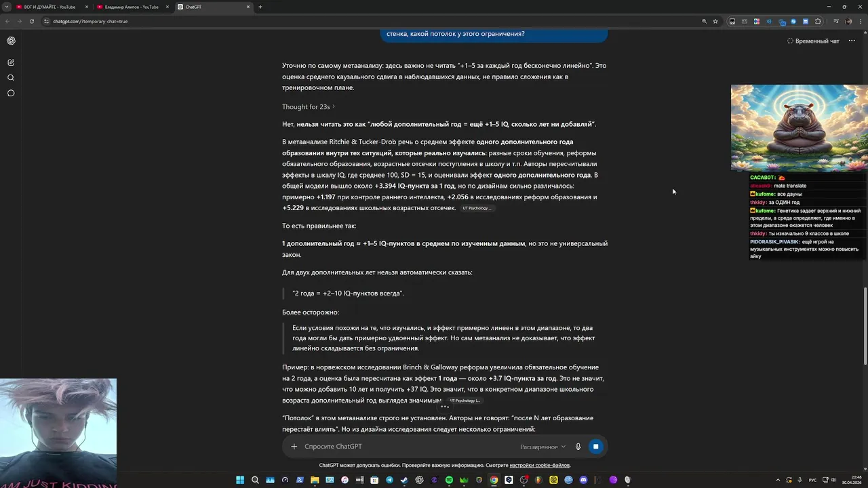Reload the page
Image resolution: width=868 pixels, height=488 pixels.
[x=31, y=21]
